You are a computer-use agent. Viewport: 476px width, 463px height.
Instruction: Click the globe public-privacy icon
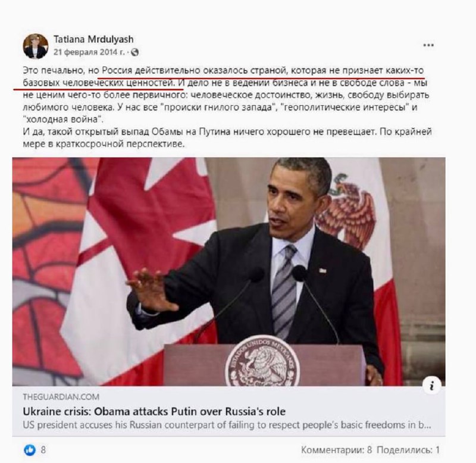pyautogui.click(x=134, y=52)
